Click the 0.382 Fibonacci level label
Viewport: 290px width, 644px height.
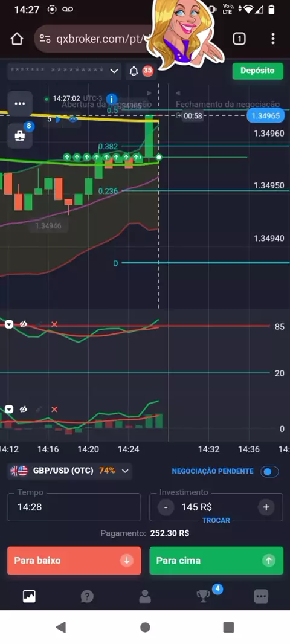(108, 146)
